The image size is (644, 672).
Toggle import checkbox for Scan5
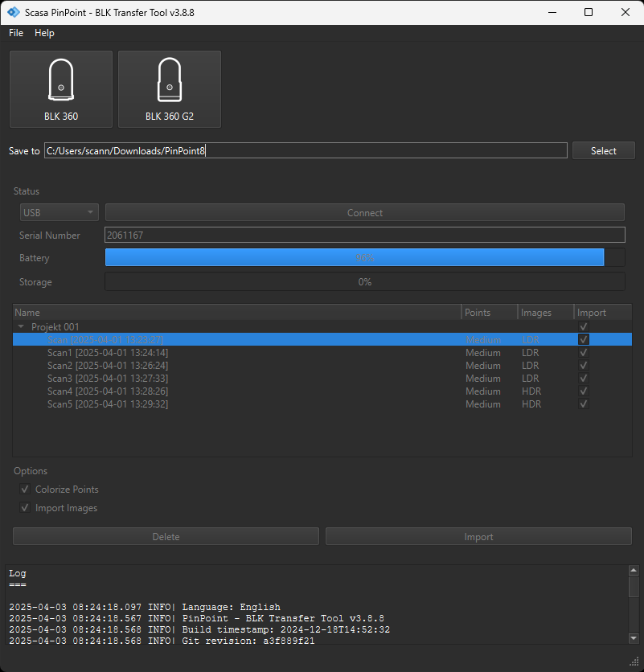[583, 404]
